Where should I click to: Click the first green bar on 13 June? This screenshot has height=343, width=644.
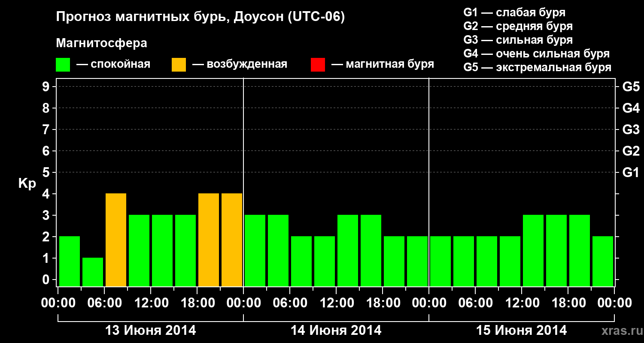click(70, 261)
